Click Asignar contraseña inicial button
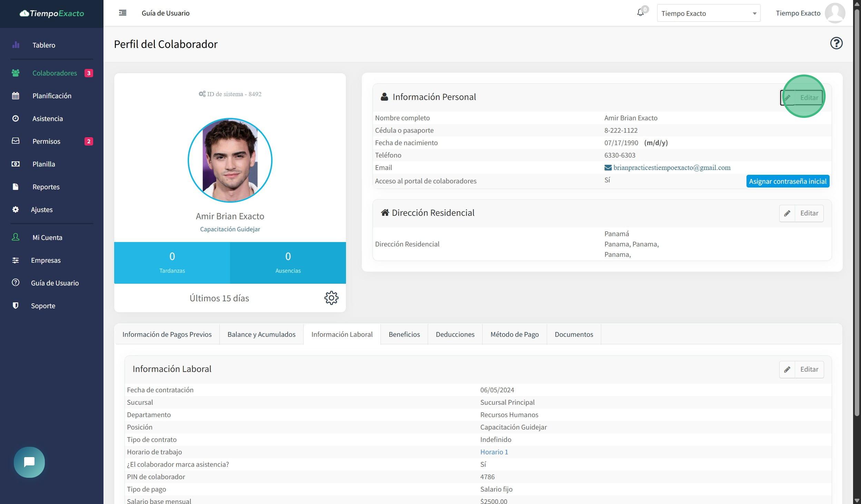 tap(788, 181)
